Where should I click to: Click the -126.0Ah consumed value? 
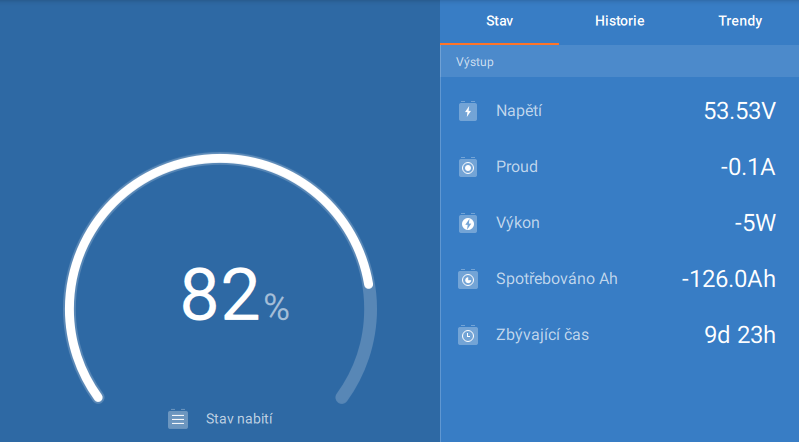[728, 279]
